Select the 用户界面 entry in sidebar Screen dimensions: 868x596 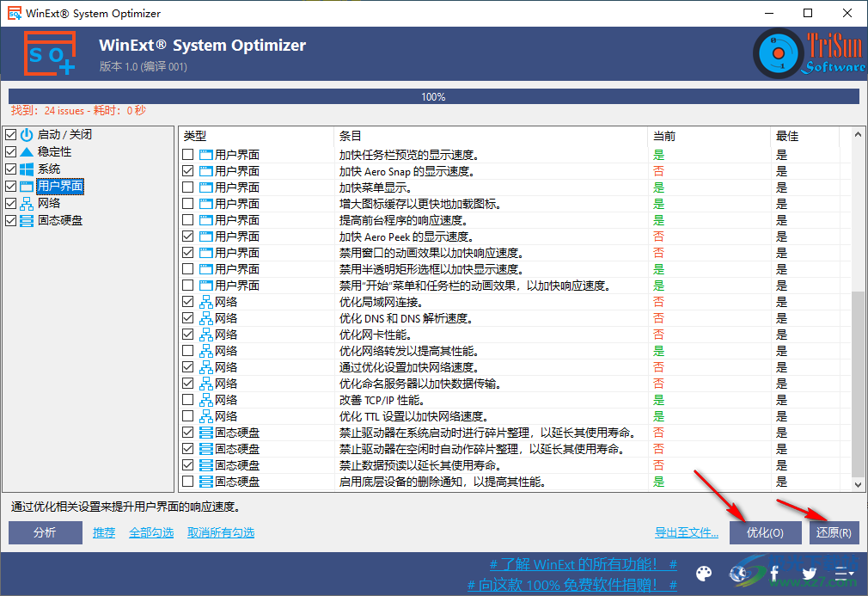(x=60, y=186)
